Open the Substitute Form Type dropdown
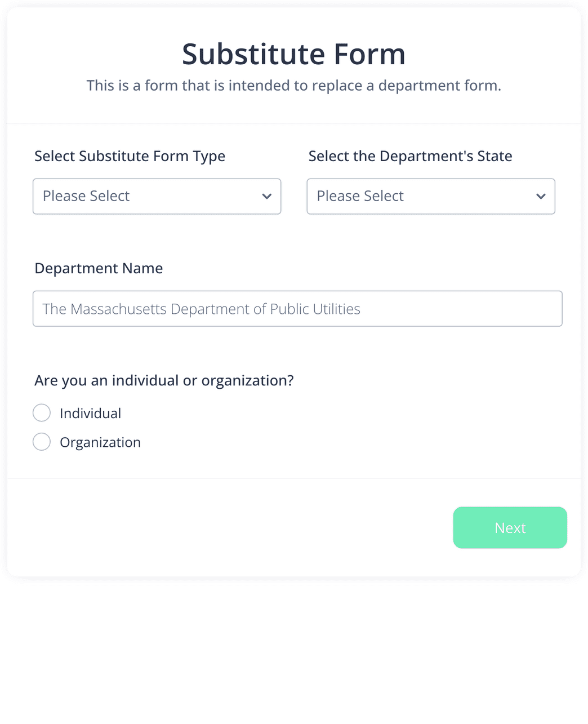588x724 pixels. [x=157, y=196]
